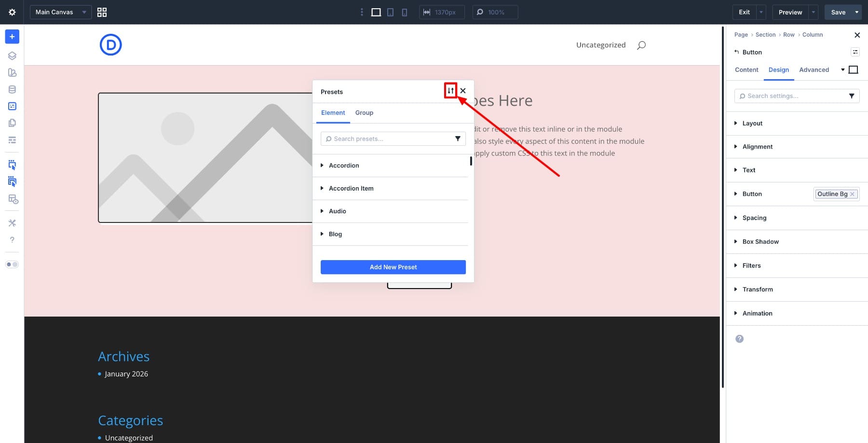Remove the Outline Bg preset tag

coord(852,194)
